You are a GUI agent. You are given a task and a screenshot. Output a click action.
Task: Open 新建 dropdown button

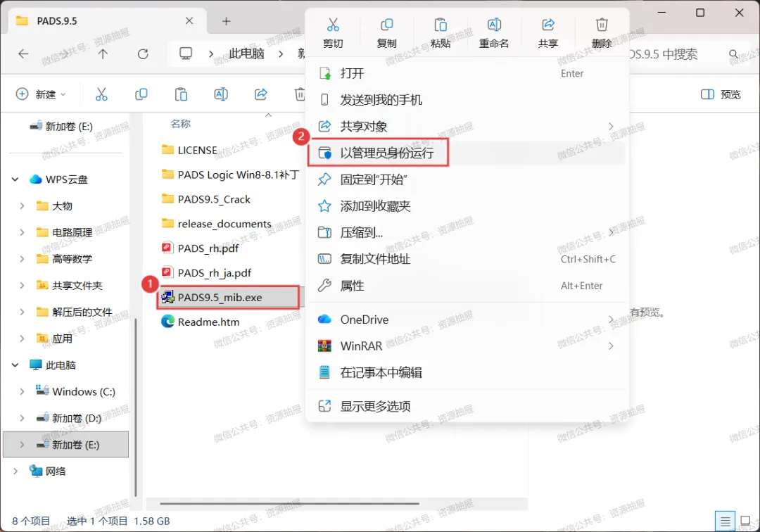click(x=42, y=94)
